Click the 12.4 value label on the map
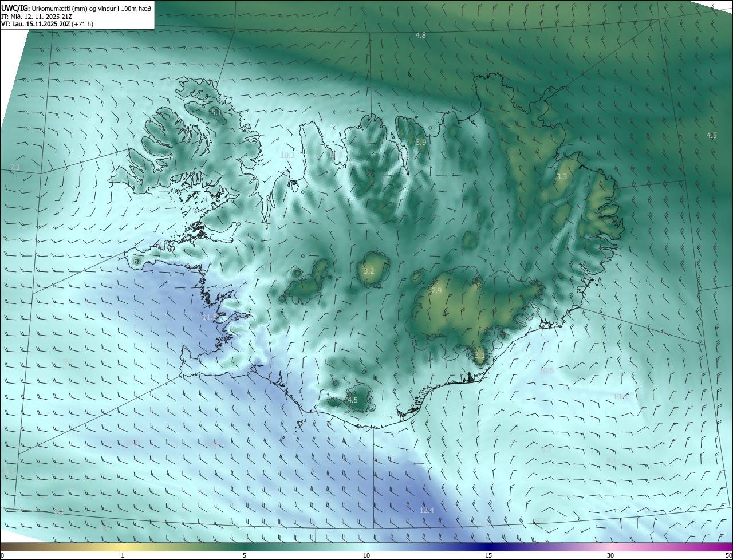 427,510
